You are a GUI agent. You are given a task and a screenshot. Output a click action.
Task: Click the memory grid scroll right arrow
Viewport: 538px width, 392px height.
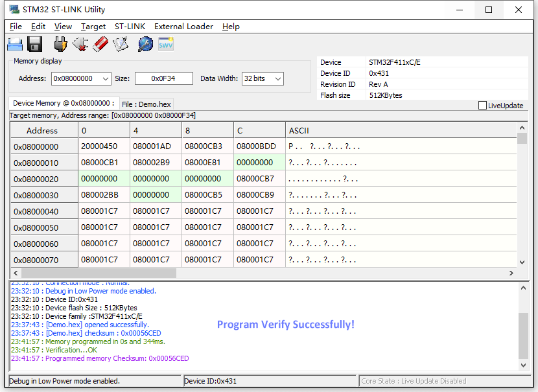(x=511, y=273)
